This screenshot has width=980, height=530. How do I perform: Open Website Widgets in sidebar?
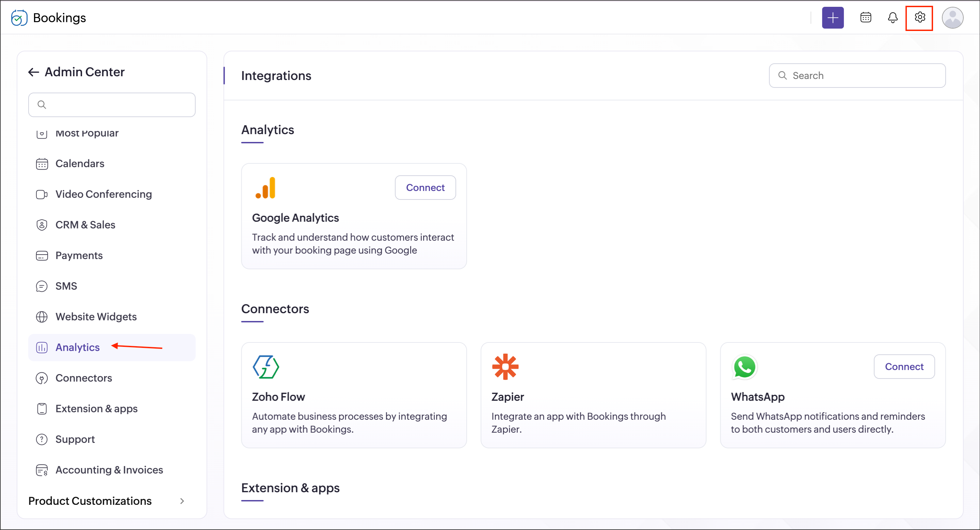point(96,317)
